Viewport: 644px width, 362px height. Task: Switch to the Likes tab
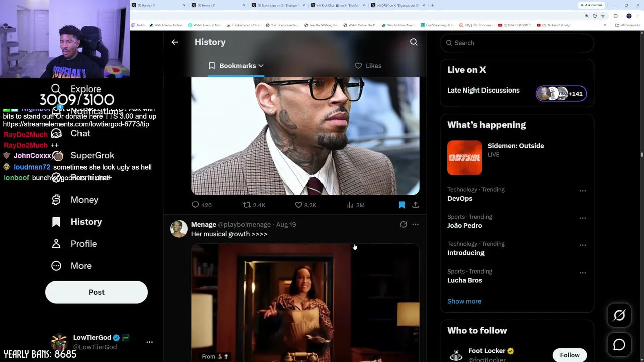[x=368, y=66]
